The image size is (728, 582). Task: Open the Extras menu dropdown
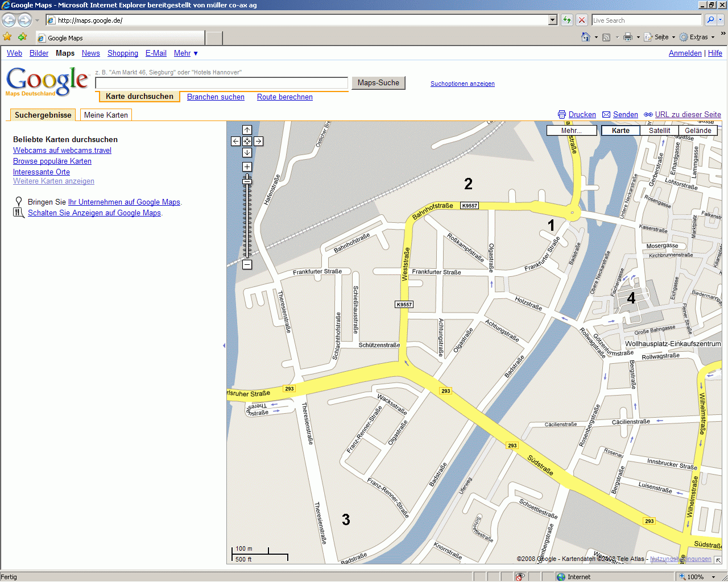pyautogui.click(x=697, y=37)
